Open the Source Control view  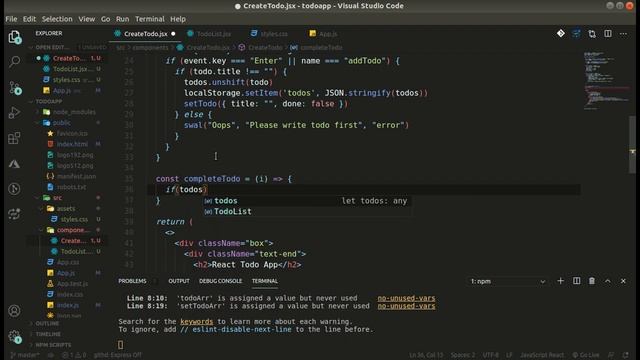(x=15, y=87)
